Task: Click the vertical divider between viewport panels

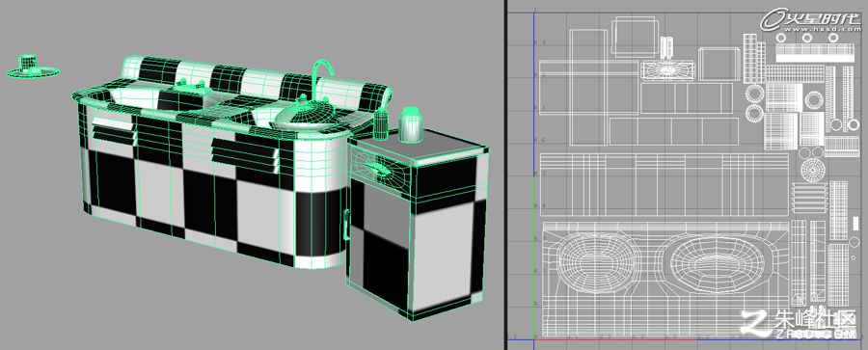Action: (505, 175)
